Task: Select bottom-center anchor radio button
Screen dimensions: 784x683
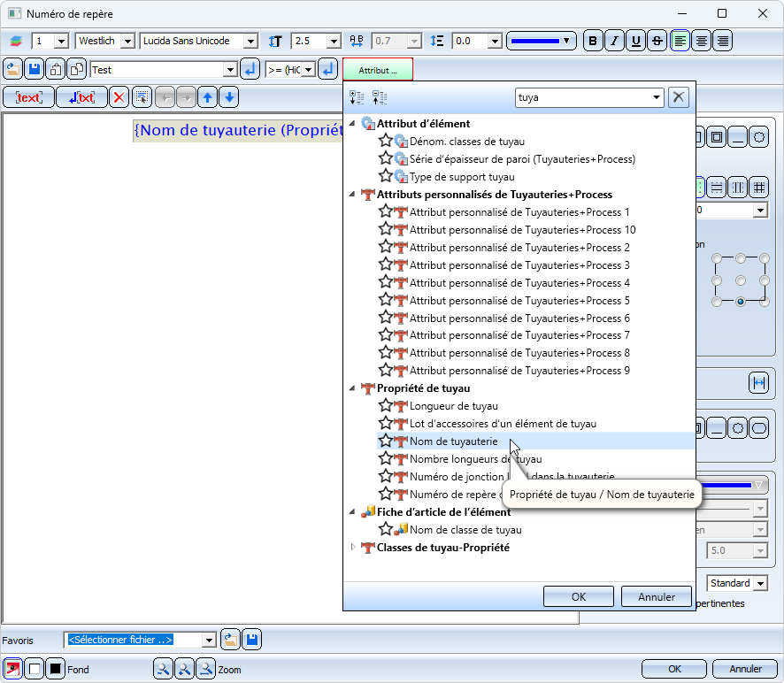Action: coord(741,302)
